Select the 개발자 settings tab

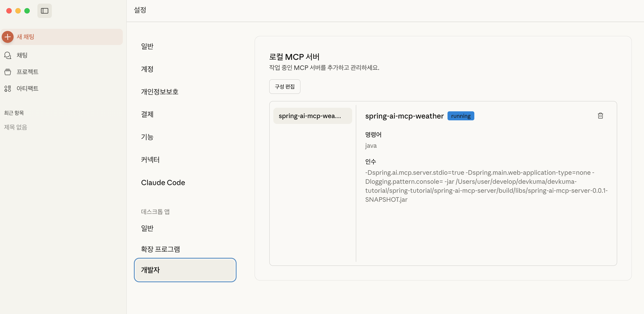[185, 270]
